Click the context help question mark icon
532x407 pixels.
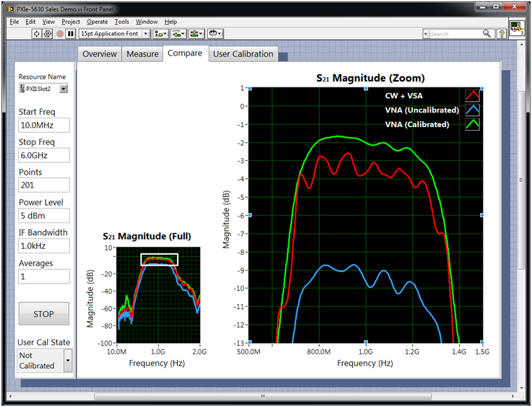click(x=502, y=34)
